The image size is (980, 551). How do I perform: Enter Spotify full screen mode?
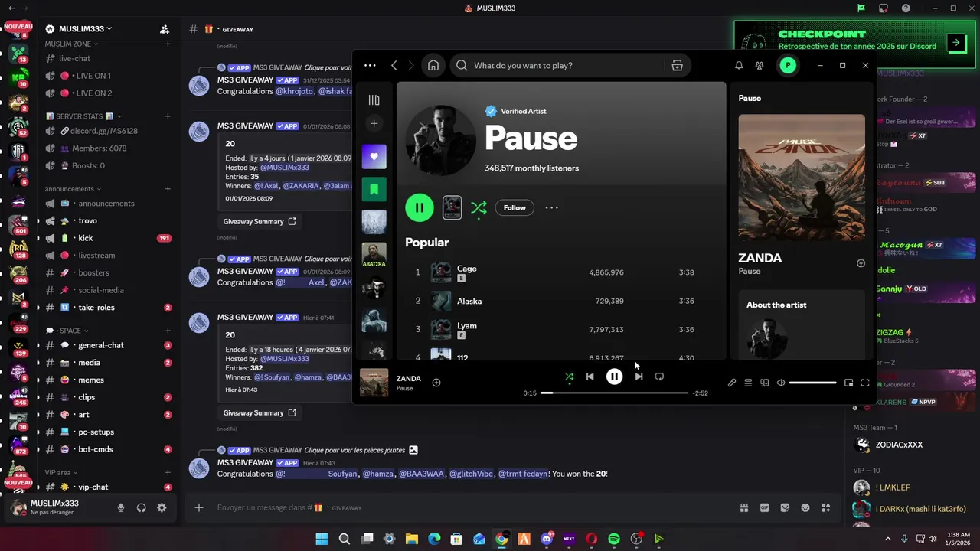[865, 383]
